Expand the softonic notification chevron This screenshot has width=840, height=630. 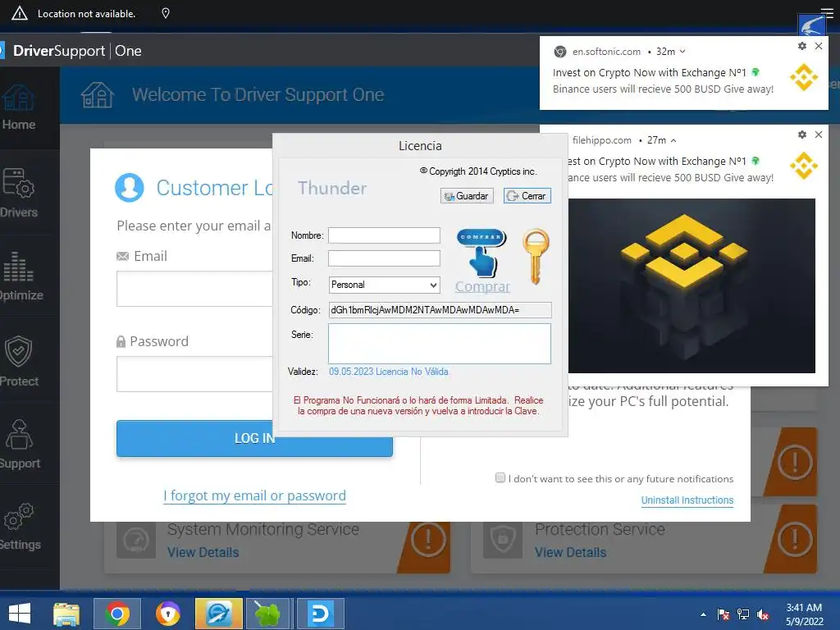click(x=682, y=52)
